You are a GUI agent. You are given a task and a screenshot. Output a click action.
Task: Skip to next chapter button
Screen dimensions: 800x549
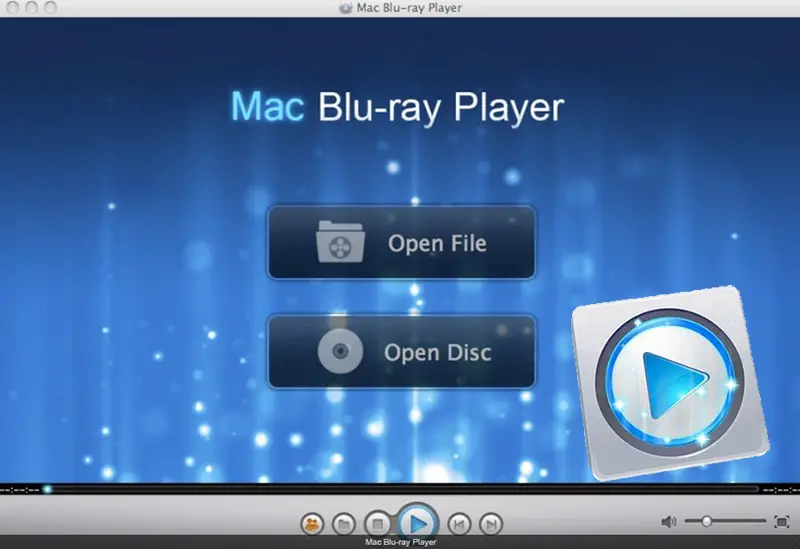(491, 524)
